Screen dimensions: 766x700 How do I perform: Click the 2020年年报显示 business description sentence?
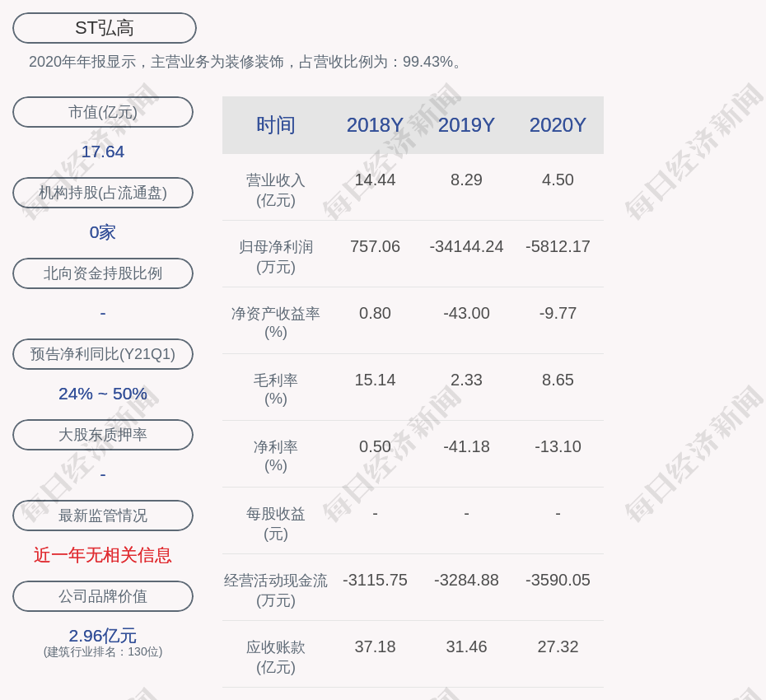[x=245, y=62]
